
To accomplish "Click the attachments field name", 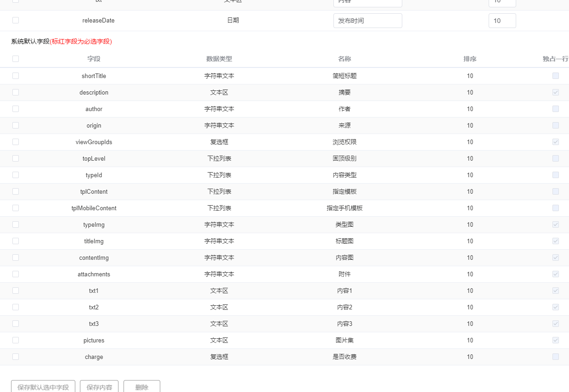I will (x=94, y=274).
